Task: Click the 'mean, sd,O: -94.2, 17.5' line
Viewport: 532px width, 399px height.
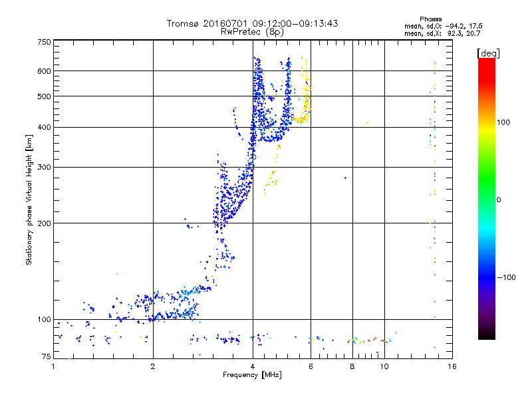Action: click(x=444, y=26)
